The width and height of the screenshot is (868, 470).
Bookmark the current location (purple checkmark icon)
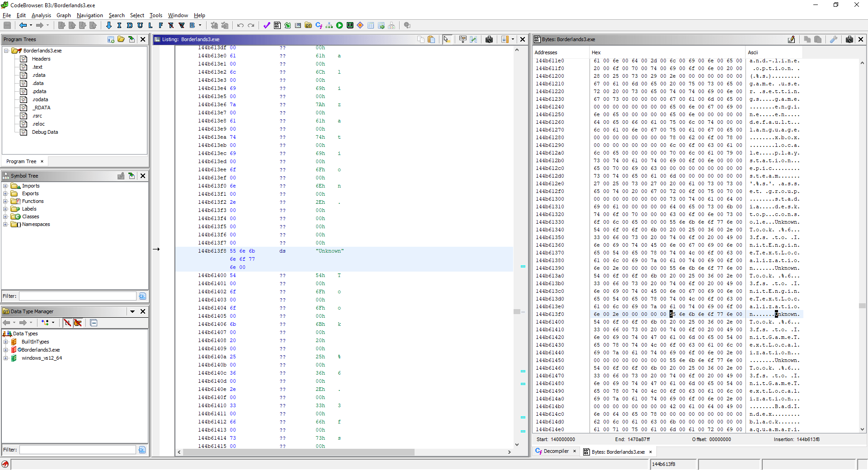[x=266, y=25]
